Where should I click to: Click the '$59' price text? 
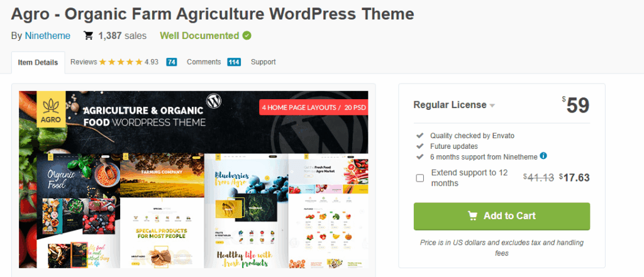(x=576, y=106)
